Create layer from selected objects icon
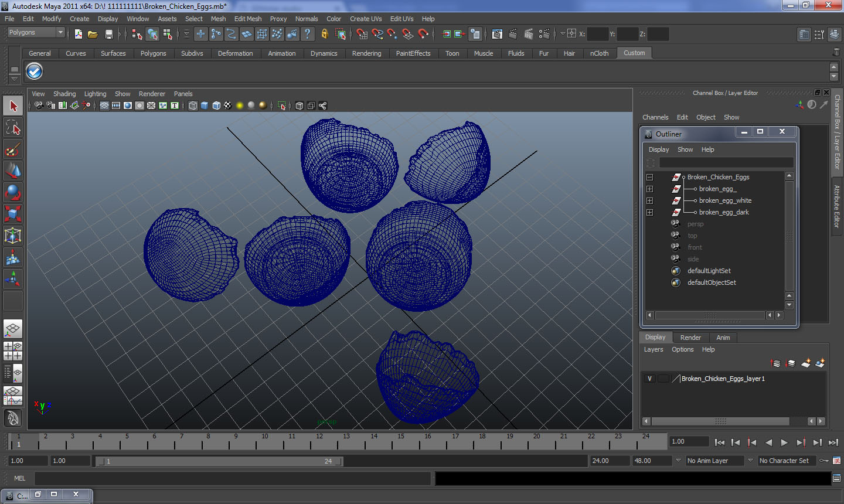The width and height of the screenshot is (844, 504). coord(820,363)
